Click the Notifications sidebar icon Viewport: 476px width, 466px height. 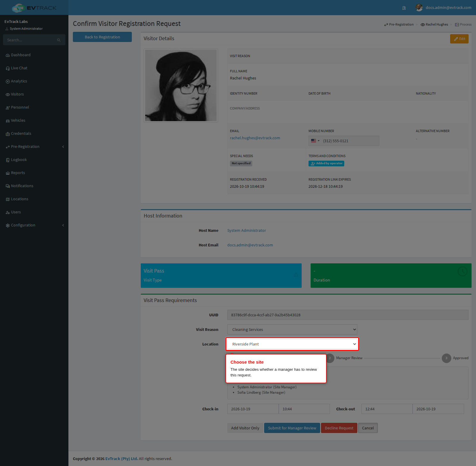[x=8, y=186]
